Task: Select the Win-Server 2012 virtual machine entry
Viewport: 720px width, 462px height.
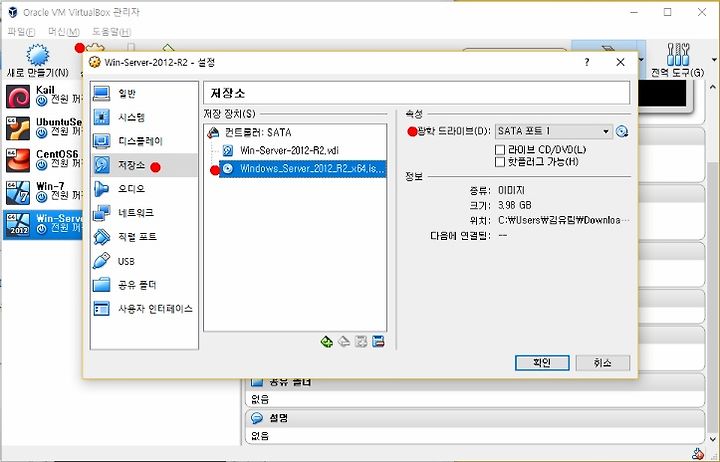Action: click(42, 225)
